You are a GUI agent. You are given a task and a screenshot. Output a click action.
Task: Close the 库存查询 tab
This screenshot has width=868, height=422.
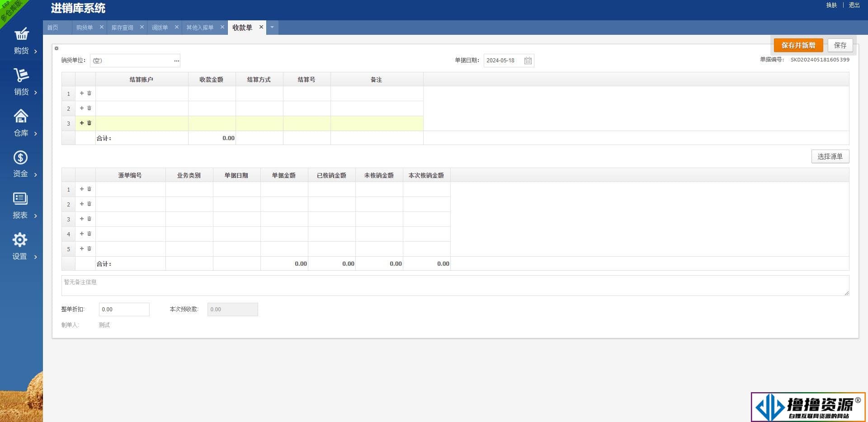(x=142, y=27)
